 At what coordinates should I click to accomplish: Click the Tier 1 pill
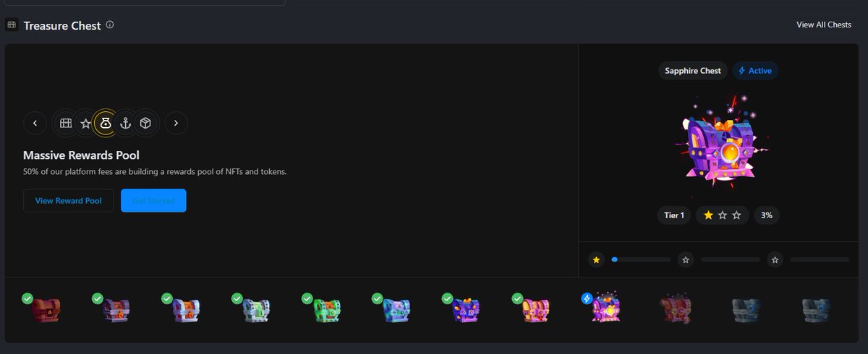tap(674, 215)
